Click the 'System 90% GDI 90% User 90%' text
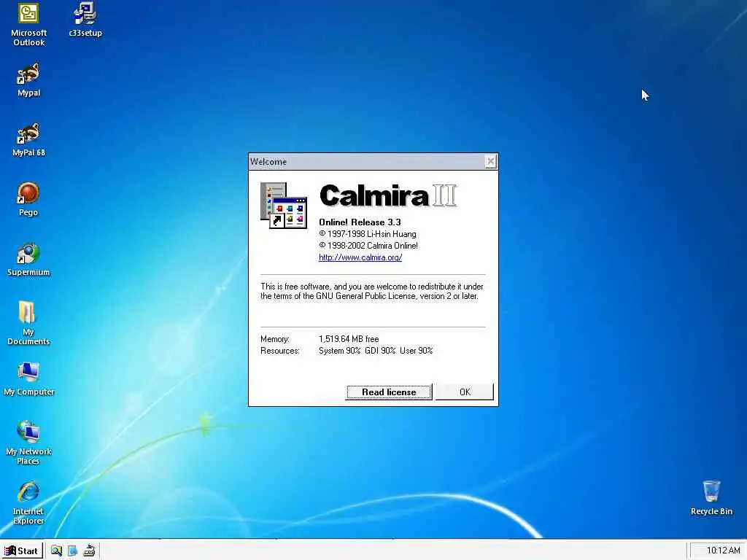The width and height of the screenshot is (747, 560). click(376, 351)
